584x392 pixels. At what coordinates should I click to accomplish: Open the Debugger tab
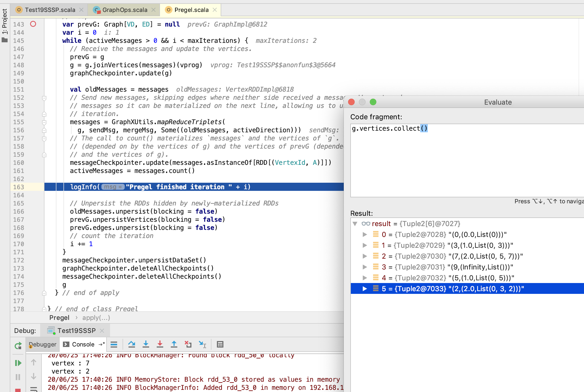pyautogui.click(x=43, y=344)
